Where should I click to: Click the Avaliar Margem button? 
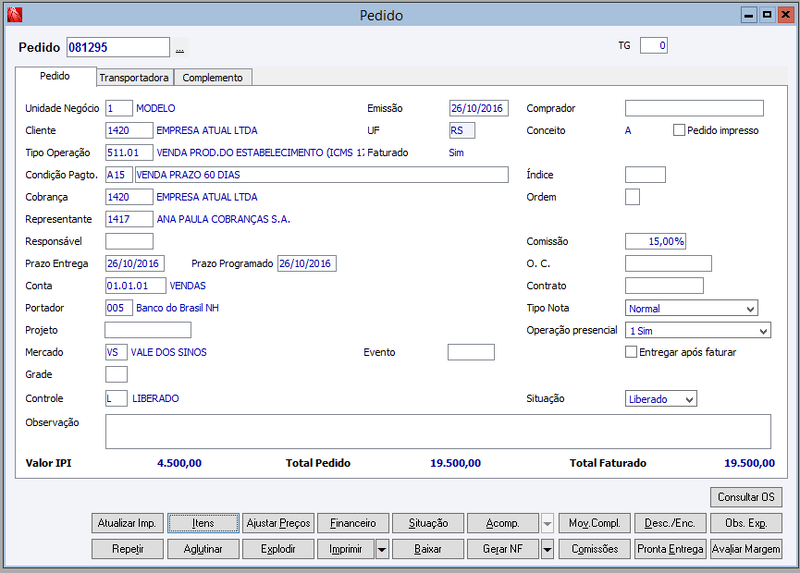pos(746,550)
